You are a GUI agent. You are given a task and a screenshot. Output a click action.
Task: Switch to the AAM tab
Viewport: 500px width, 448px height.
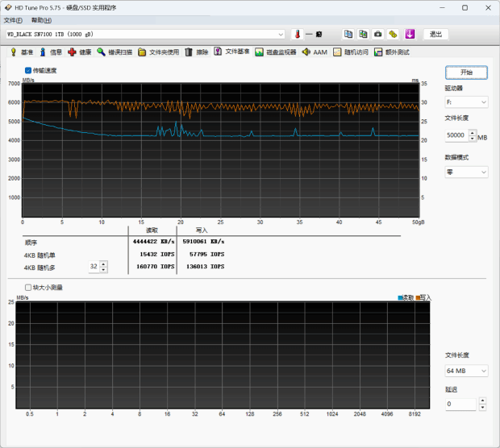(315, 52)
